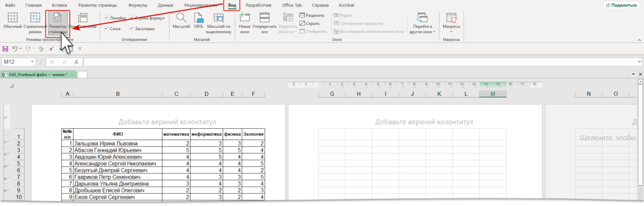The height and width of the screenshot is (206, 644).
Task: Toggle the Линейка (Ruler) checkbox
Action: [x=106, y=18]
